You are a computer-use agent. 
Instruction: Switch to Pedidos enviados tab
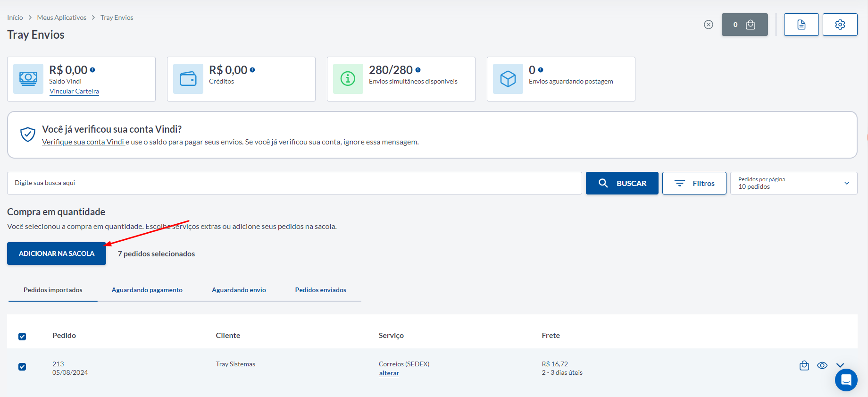point(321,290)
